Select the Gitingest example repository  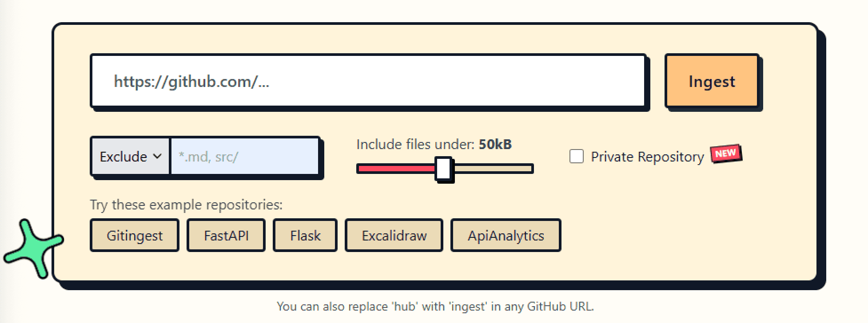(x=134, y=236)
